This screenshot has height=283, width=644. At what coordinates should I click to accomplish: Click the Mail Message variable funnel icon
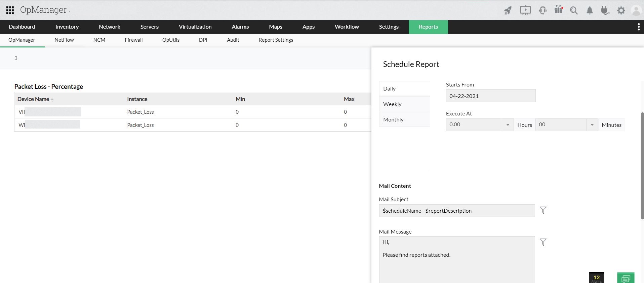[543, 242]
